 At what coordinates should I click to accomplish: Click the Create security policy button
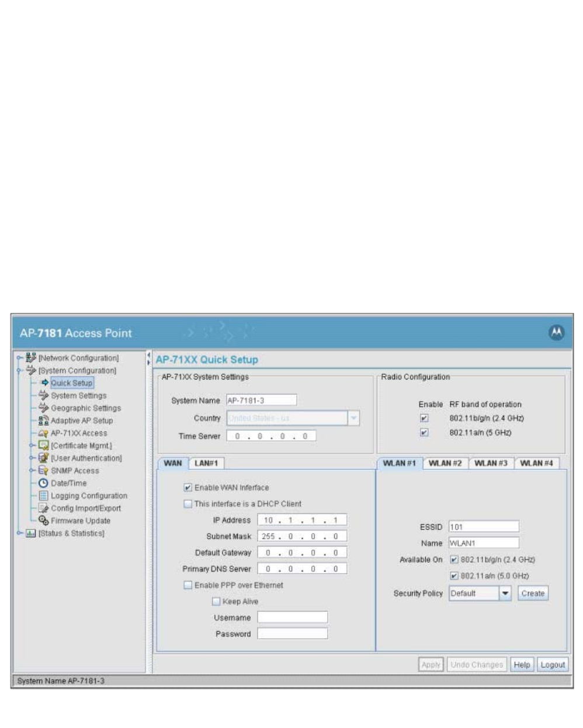[x=533, y=593]
